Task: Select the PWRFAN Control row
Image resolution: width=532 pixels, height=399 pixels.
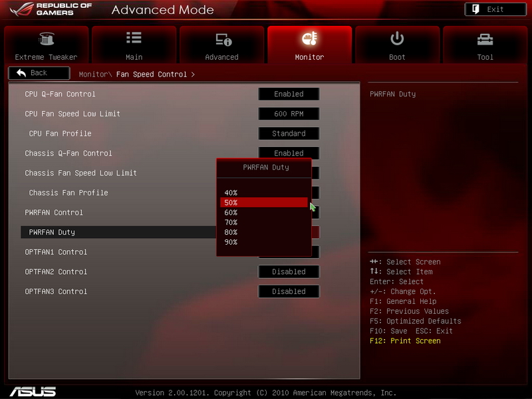Action: tap(54, 212)
